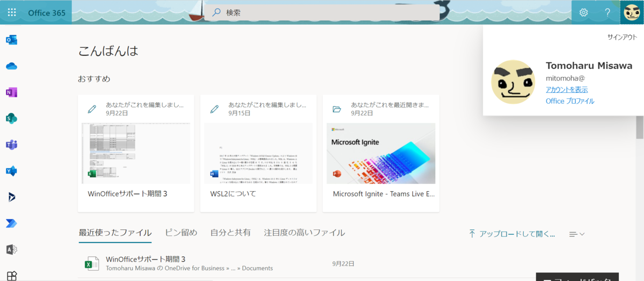
Task: Click the OneDrive for Business path text
Action: pyautogui.click(x=189, y=268)
